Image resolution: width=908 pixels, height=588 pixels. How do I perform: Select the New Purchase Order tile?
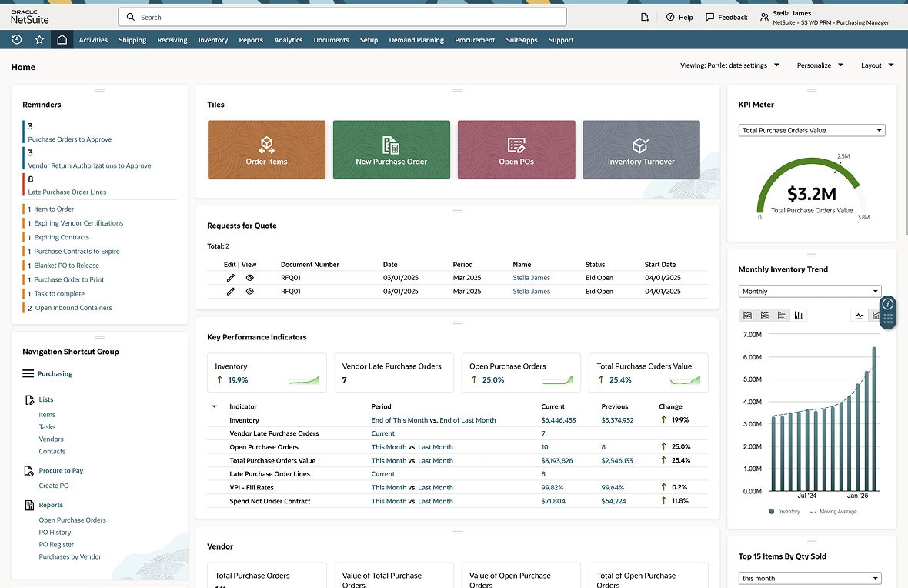click(391, 149)
